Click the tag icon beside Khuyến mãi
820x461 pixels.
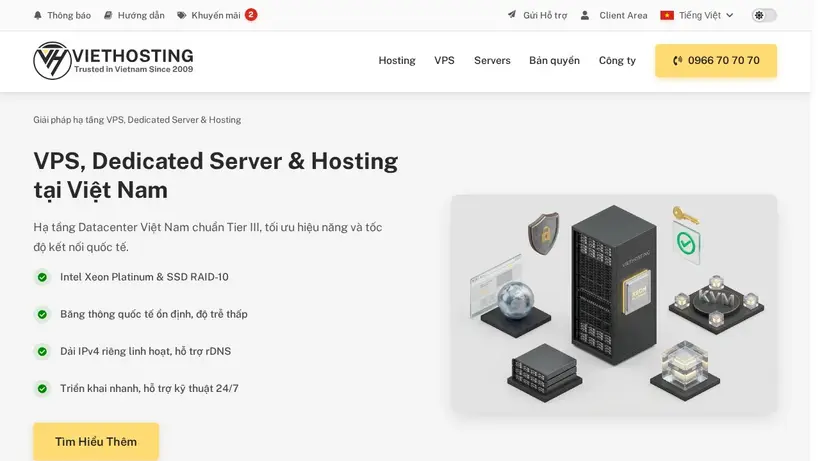point(181,16)
